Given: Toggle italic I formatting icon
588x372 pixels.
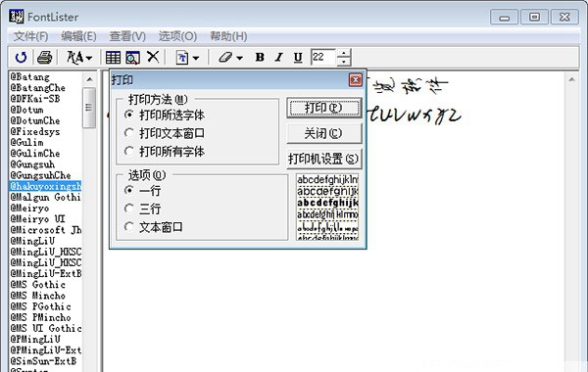Looking at the screenshot, I should coord(278,58).
